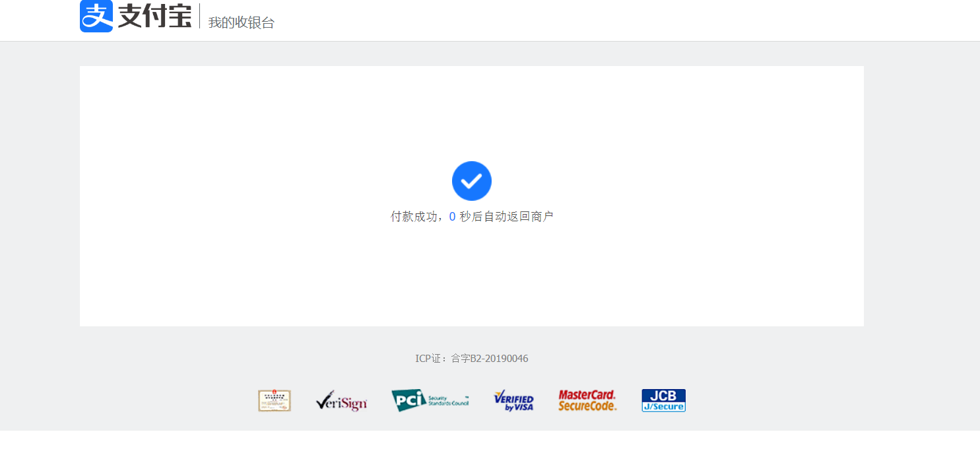Image resolution: width=980 pixels, height=469 pixels.
Task: Click the blue countdown number 0
Action: tap(452, 217)
